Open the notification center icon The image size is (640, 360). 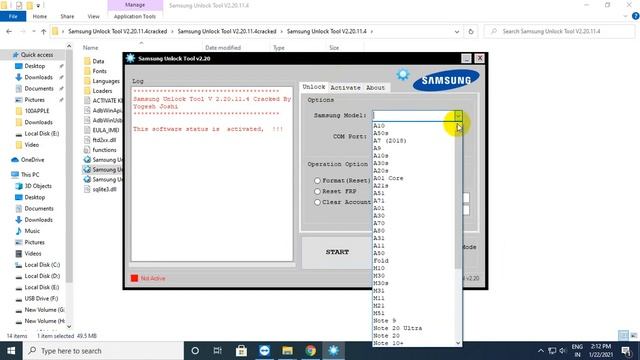(626, 351)
